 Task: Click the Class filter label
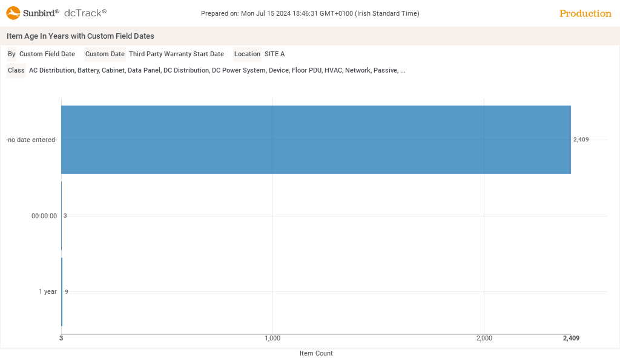tap(16, 70)
